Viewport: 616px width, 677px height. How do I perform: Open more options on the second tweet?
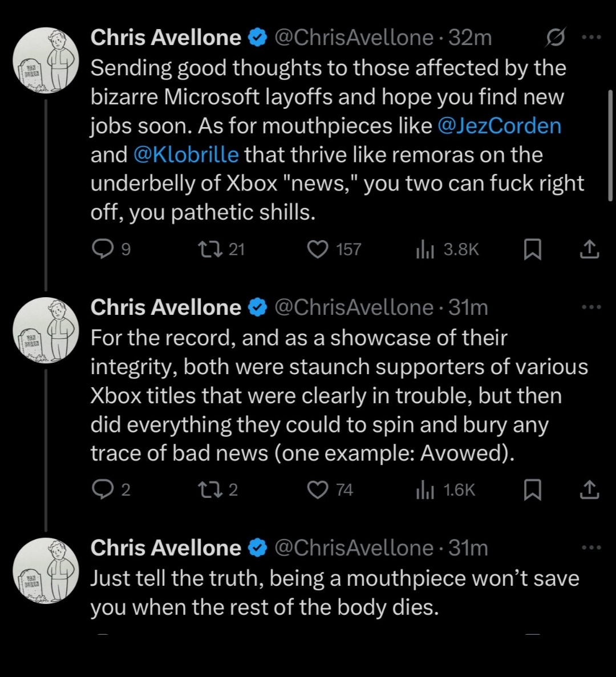(590, 307)
